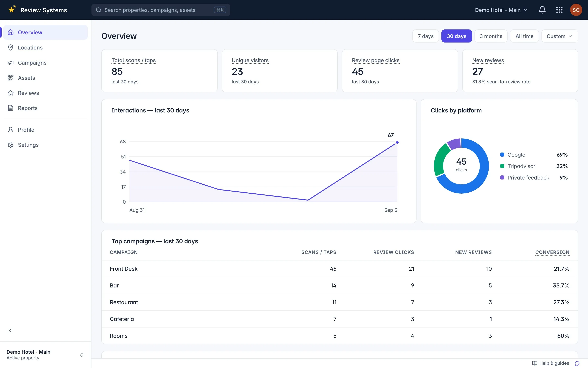Open the SO user avatar menu
Screen dimensions: 588x368
(576, 10)
